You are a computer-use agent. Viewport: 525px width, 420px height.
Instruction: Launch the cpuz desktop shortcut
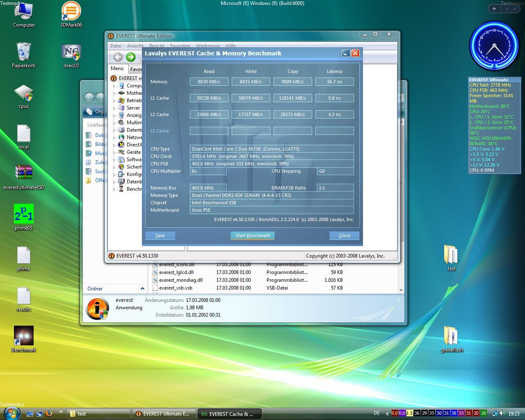coord(23,96)
